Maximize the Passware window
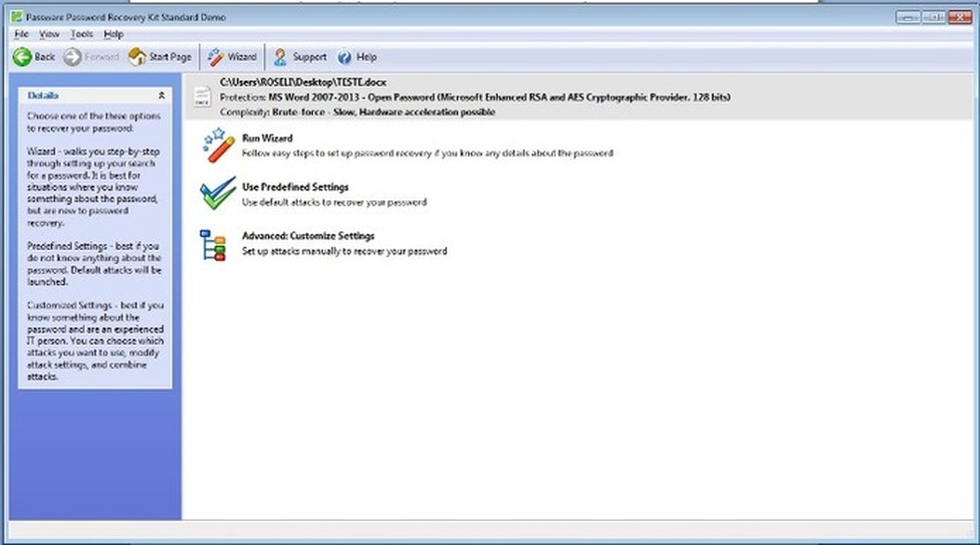This screenshot has height=545, width=980. (933, 17)
